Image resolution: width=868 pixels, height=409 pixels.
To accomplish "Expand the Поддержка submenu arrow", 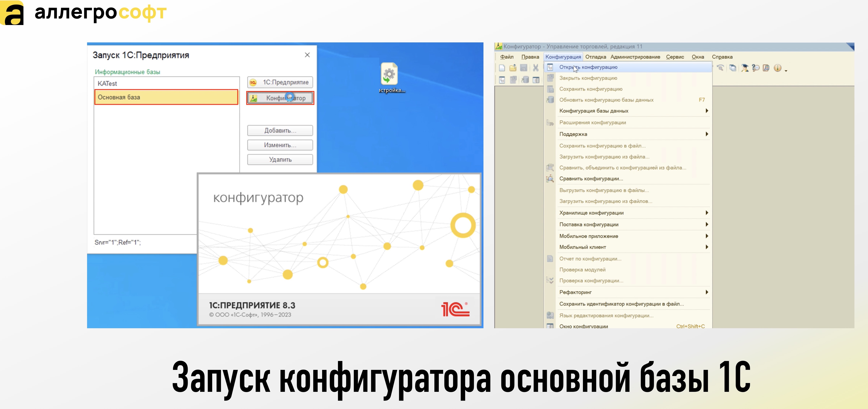I will [707, 134].
